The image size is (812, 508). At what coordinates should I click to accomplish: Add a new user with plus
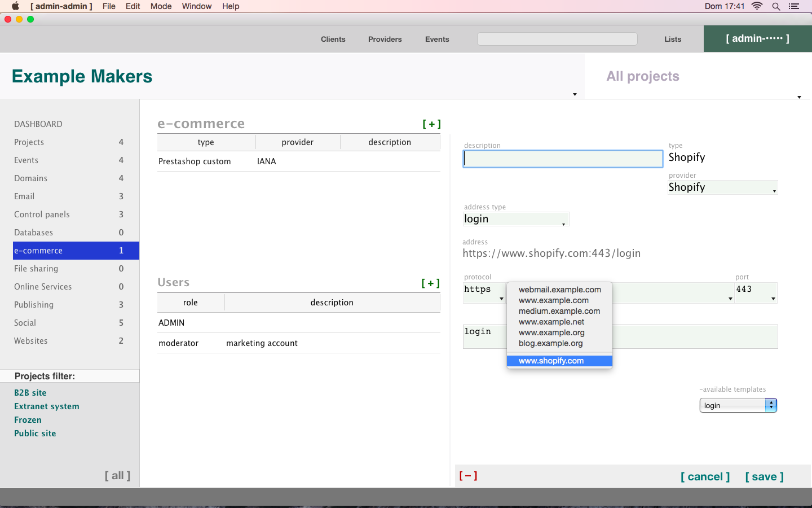pyautogui.click(x=431, y=283)
